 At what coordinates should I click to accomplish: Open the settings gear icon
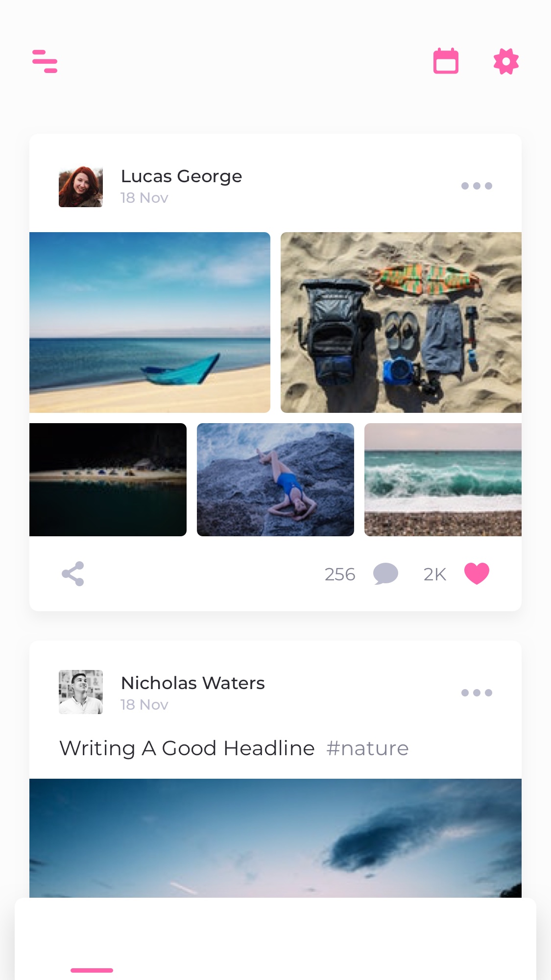pos(506,61)
